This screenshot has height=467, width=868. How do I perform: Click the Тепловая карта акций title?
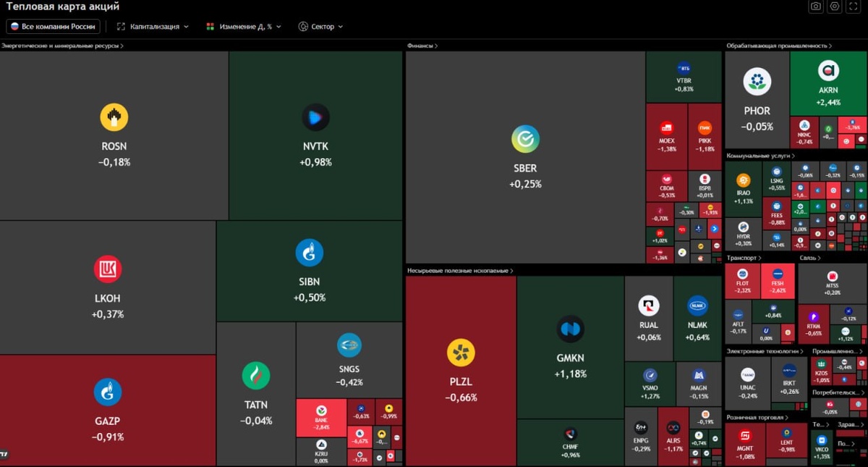coord(63,7)
